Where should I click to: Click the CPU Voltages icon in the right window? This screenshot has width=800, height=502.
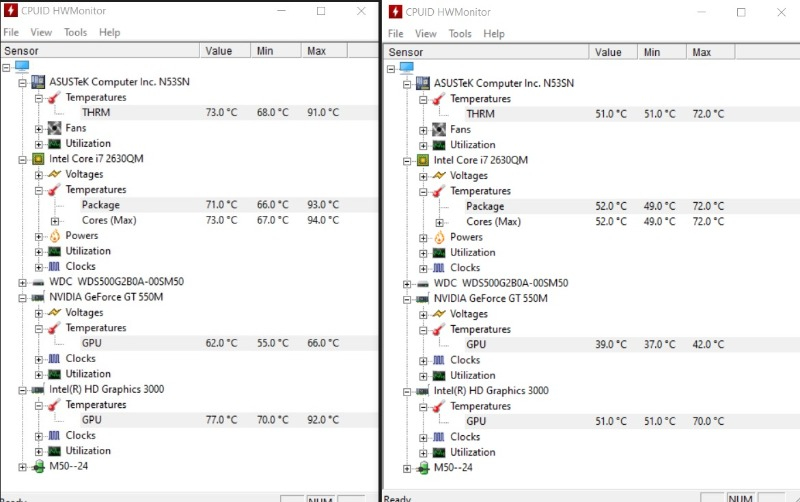(438, 175)
